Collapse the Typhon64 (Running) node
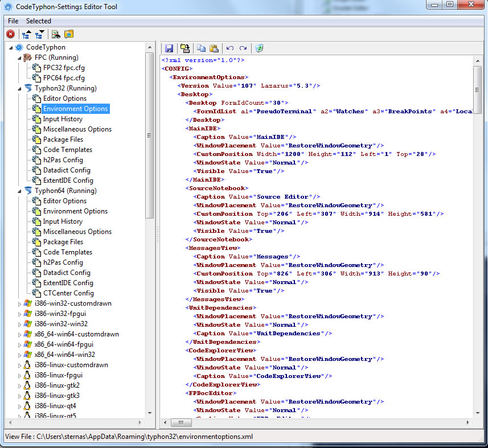The width and height of the screenshot is (488, 448). (19, 191)
